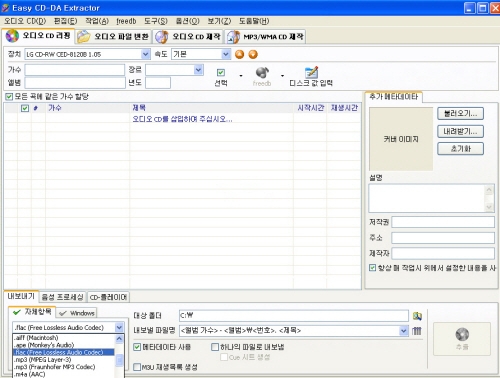
Task: Open the 오디오 CD 제작 tab
Action: [x=188, y=37]
